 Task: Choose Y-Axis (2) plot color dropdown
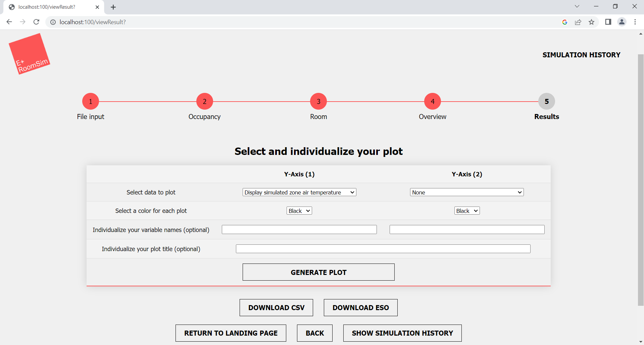tap(466, 211)
